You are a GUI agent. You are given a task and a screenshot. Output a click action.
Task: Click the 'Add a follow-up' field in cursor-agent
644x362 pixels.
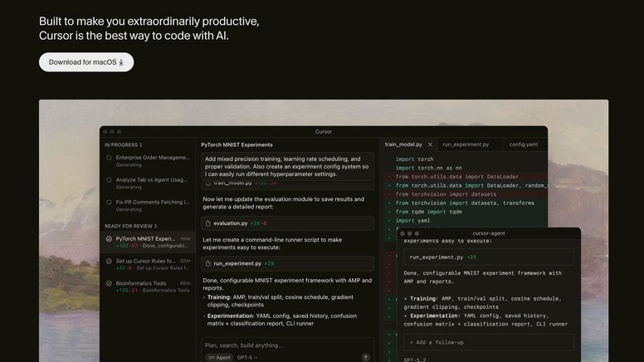tap(488, 342)
